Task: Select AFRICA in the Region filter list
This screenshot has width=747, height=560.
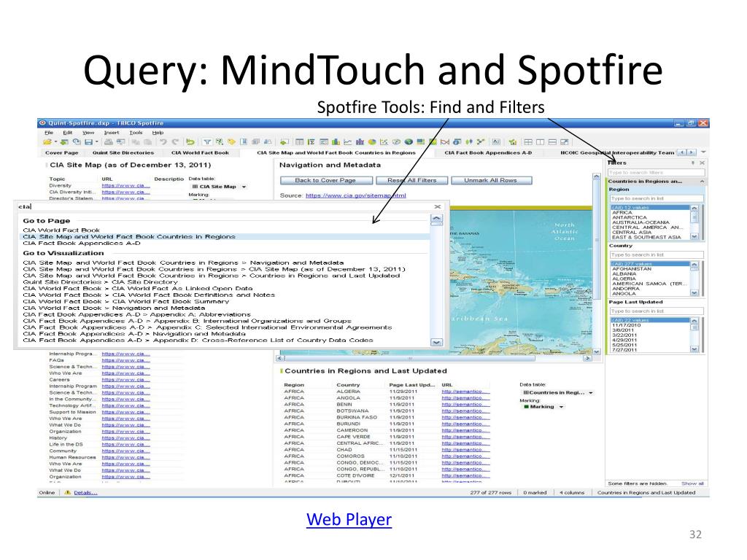Action: [x=622, y=213]
